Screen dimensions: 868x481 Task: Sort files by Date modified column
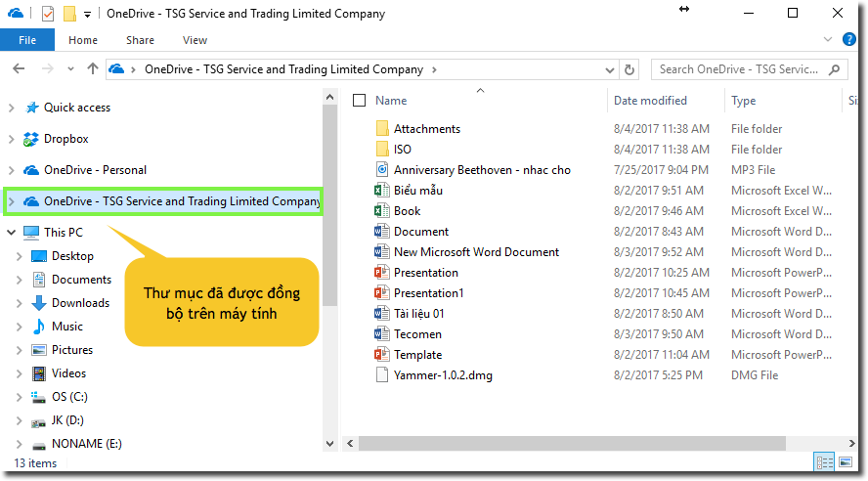point(650,101)
